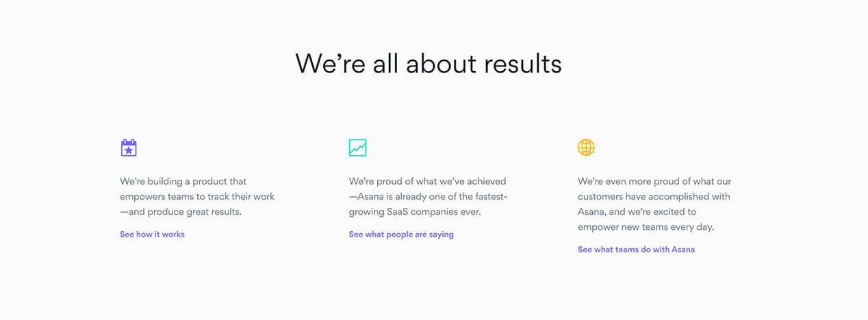Open See what people are saying link
This screenshot has height=320, width=868.
[401, 235]
